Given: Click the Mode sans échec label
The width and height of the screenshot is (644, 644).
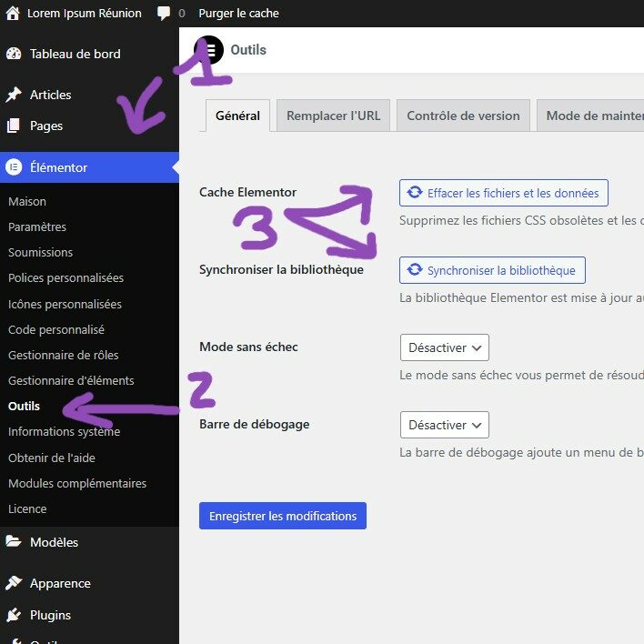Looking at the screenshot, I should pos(248,347).
